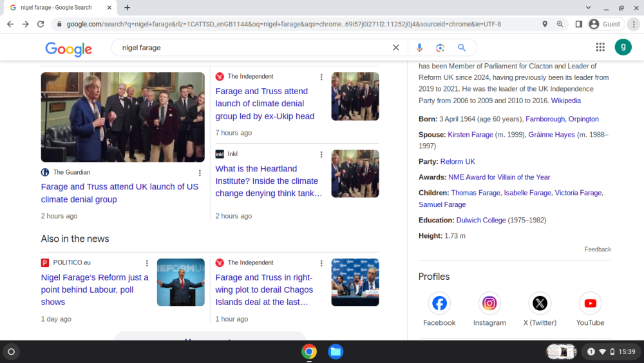The height and width of the screenshot is (363, 644).
Task: Open system tray with clock 15:39
Action: coord(612,352)
